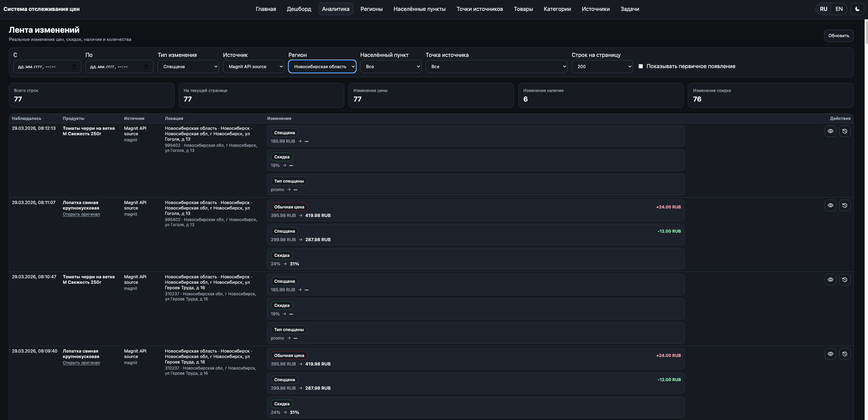Open the history icon in the first row

tap(845, 131)
